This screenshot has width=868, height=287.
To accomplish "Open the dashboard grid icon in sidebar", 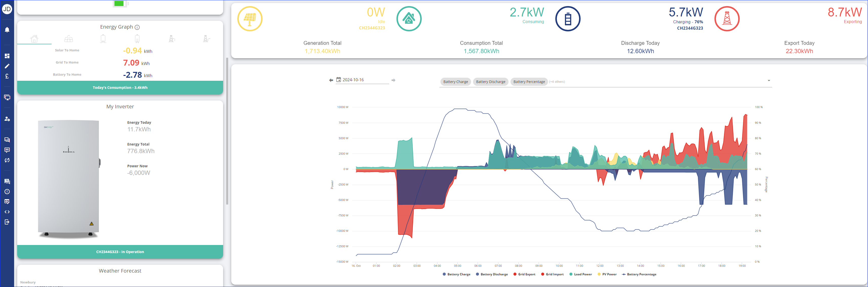I will point(7,56).
